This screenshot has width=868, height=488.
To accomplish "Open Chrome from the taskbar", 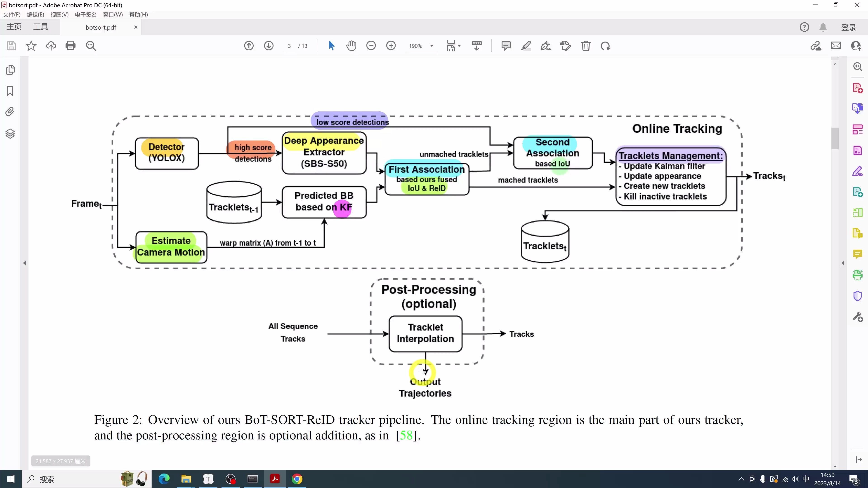I will pyautogui.click(x=297, y=479).
